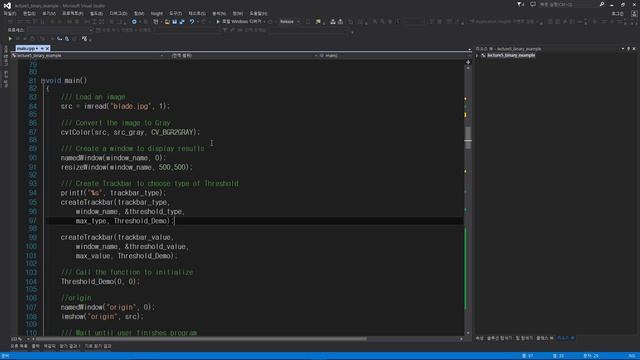Switch to the 솔루션 탐색기 panel tab
The height and width of the screenshot is (360, 640).
point(499,338)
